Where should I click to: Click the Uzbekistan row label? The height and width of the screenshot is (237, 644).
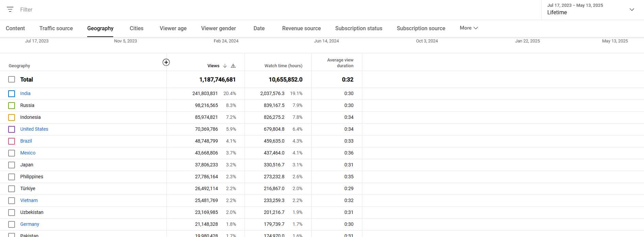[x=32, y=212]
